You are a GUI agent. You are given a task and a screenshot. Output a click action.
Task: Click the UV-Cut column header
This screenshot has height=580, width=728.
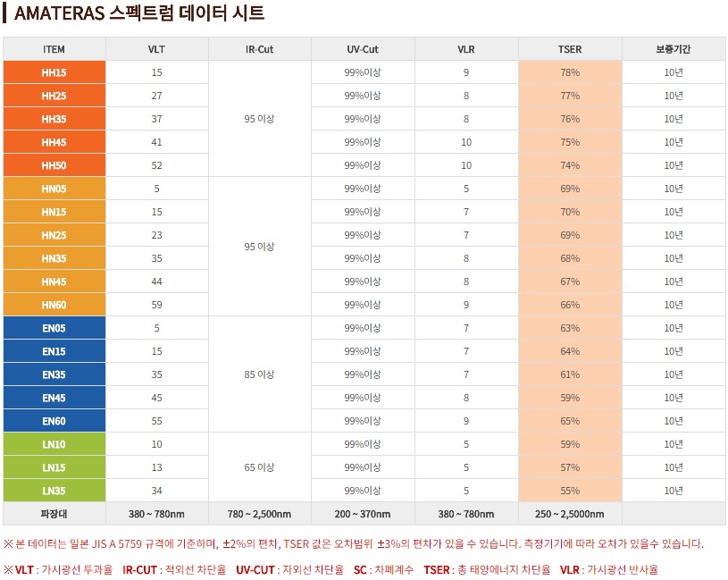[363, 49]
